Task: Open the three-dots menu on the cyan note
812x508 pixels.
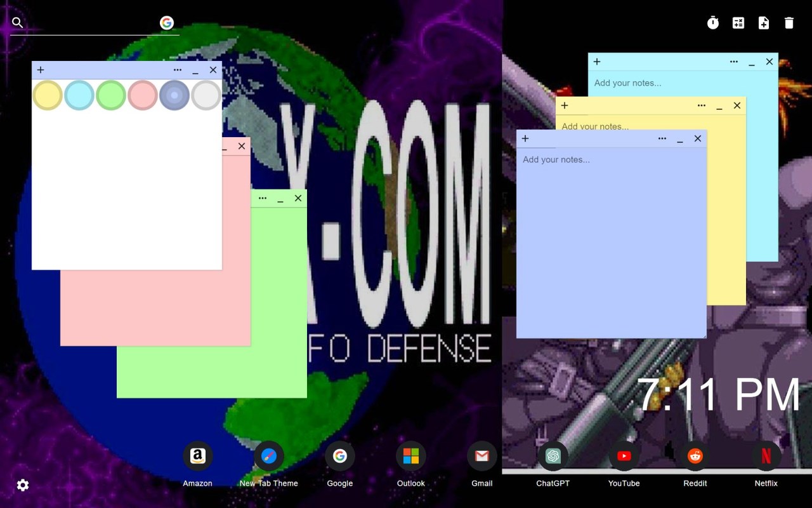Action: (x=734, y=62)
